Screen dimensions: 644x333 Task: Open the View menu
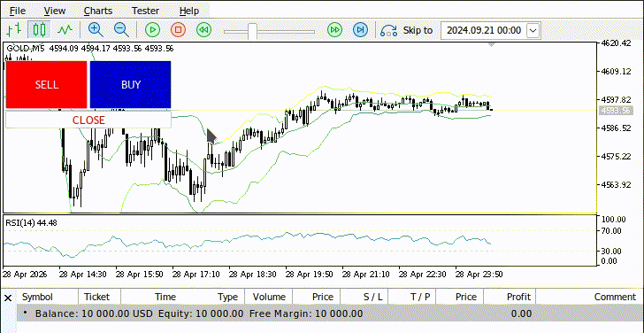(x=55, y=11)
